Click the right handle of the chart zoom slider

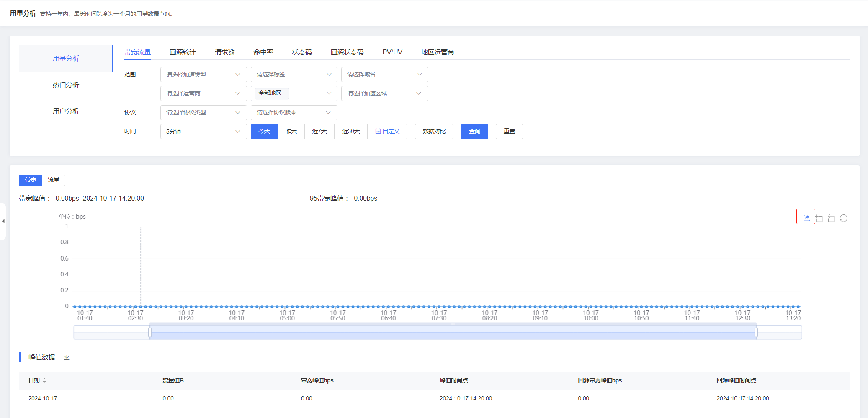(756, 333)
